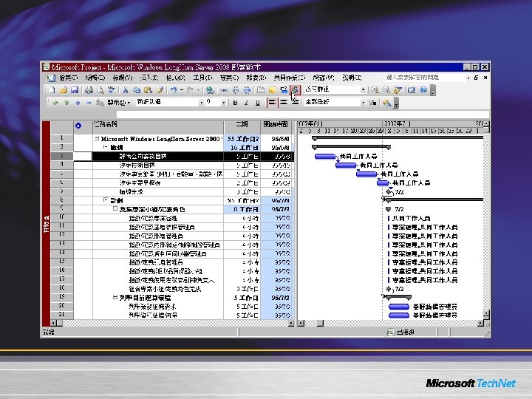Viewport: 532px width, 399px height.
Task: Print using the printer icon
Action: tap(89, 90)
